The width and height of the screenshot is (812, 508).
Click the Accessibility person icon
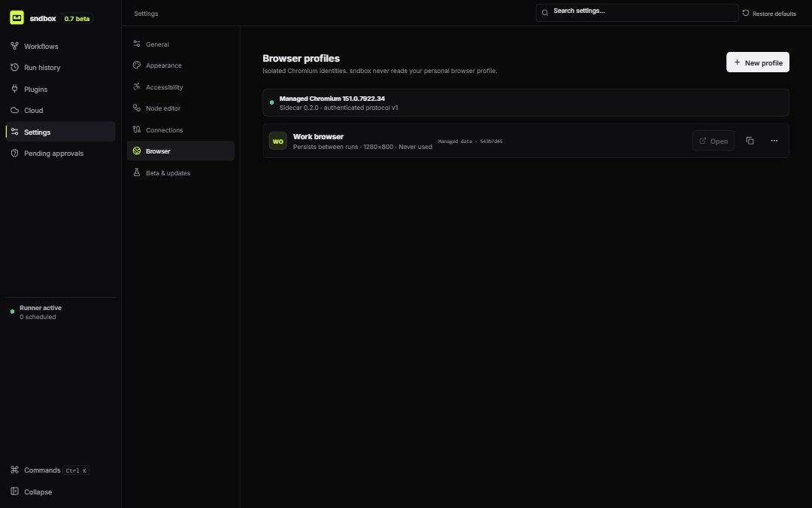(137, 87)
